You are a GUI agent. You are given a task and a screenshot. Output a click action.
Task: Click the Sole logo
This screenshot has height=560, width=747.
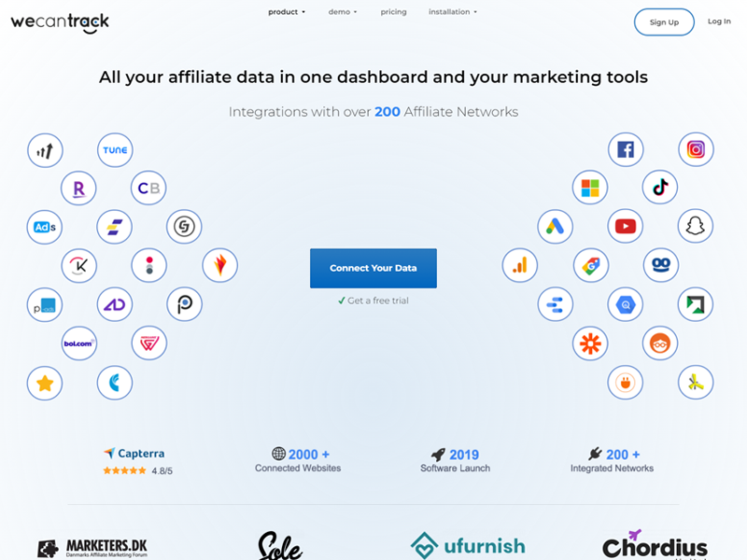pos(279,546)
